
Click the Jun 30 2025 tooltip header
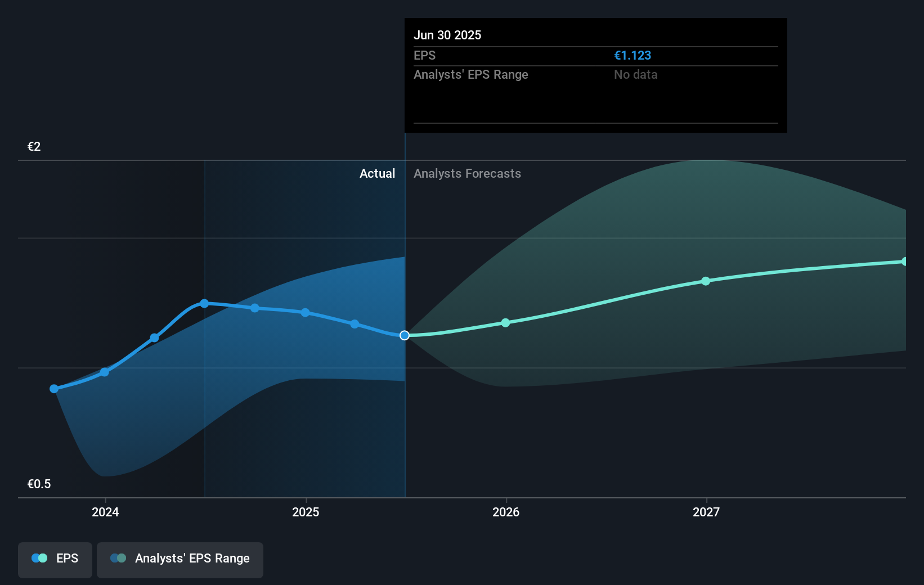coord(447,35)
